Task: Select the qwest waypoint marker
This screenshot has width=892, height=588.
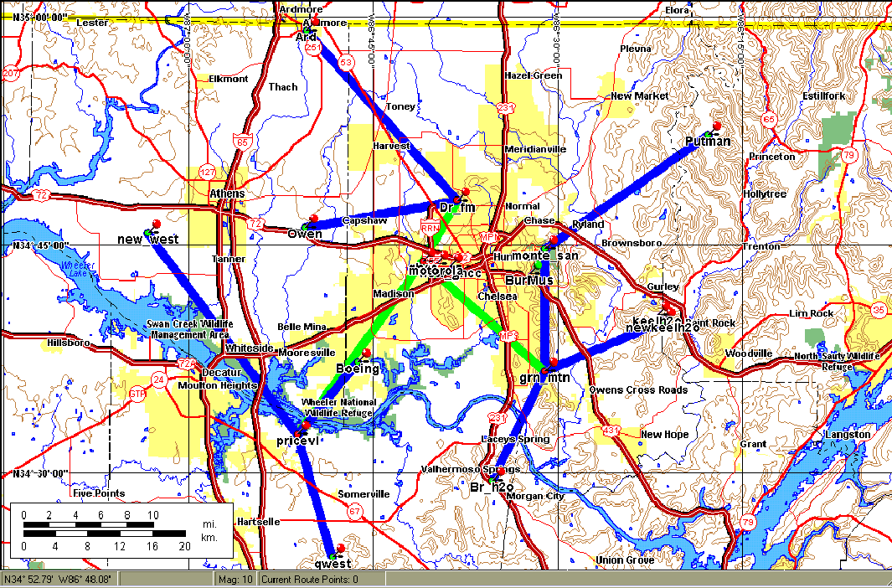Action: click(x=338, y=552)
